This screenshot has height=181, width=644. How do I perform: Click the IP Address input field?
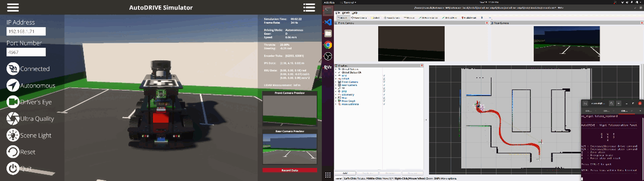pos(26,31)
